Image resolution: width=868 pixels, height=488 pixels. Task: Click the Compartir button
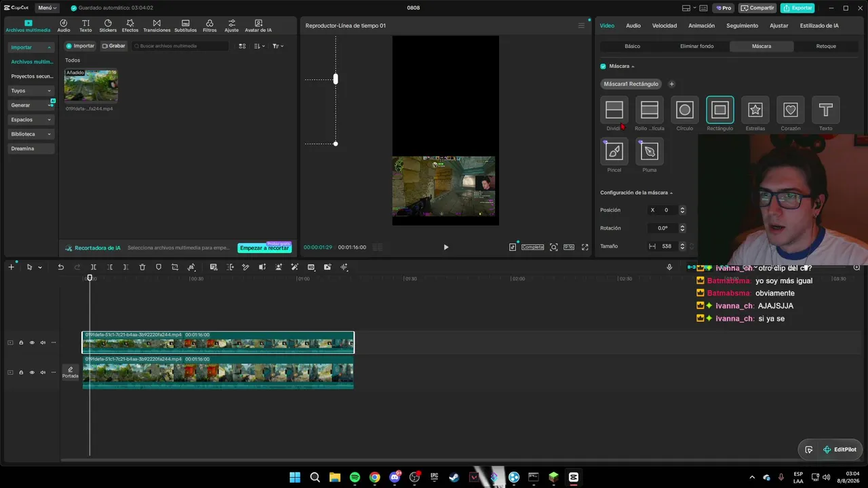tap(757, 8)
